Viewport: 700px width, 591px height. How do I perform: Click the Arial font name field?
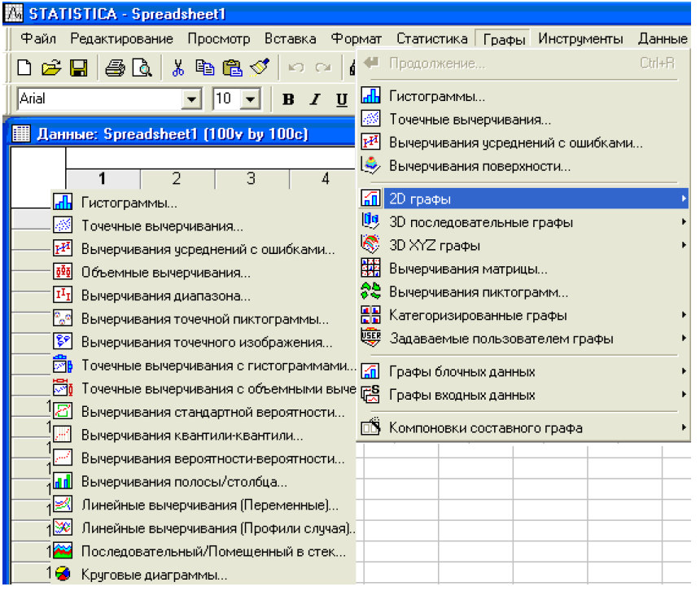click(x=100, y=98)
